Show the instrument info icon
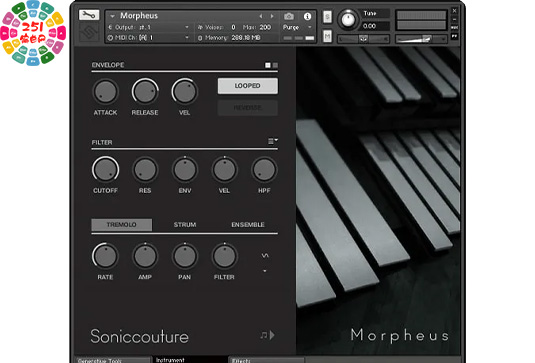The image size is (535, 363). click(x=307, y=16)
